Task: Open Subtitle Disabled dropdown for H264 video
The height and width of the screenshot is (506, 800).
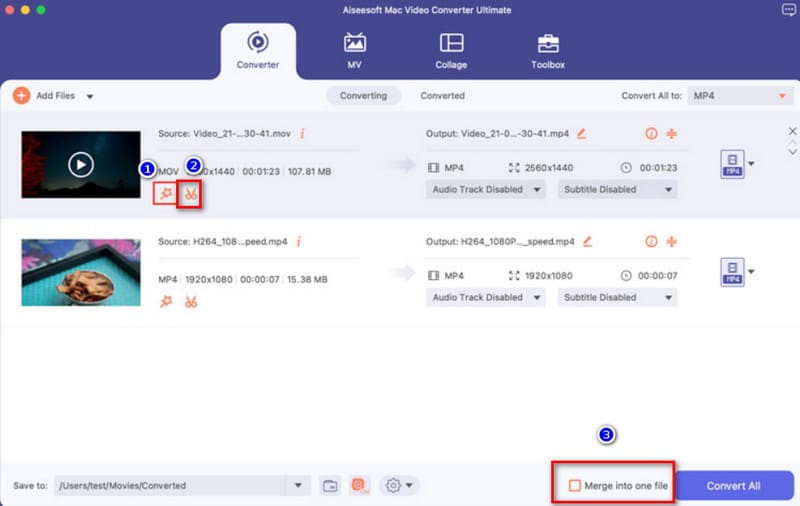Action: (617, 297)
